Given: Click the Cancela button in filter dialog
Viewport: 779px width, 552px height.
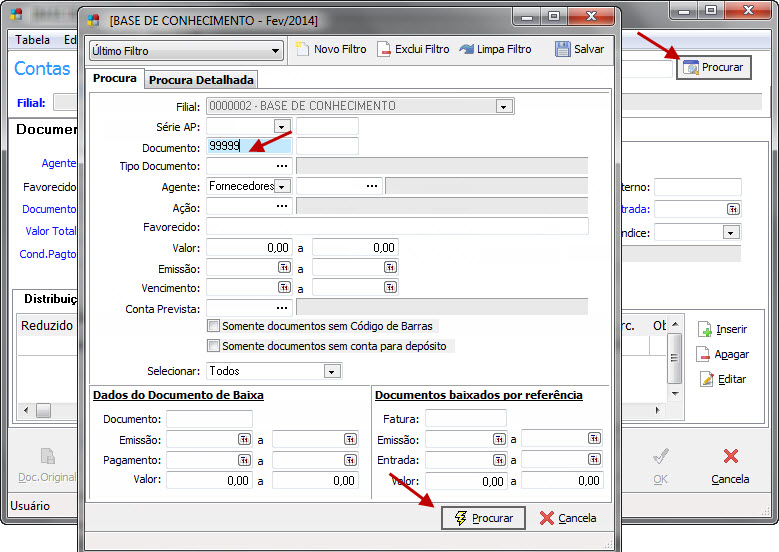Looking at the screenshot, I should 567,518.
